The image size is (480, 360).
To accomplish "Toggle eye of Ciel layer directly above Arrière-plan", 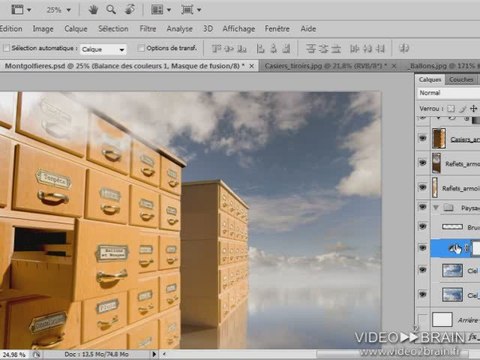I will 423,294.
